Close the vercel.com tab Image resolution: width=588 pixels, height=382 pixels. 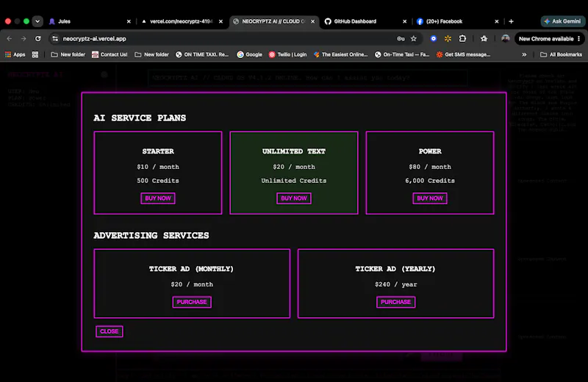click(221, 21)
